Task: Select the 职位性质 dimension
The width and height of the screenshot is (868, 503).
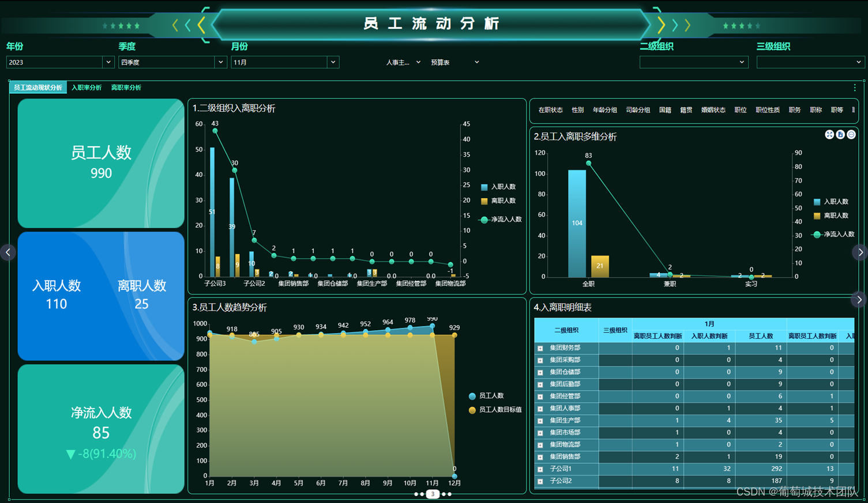Action: tap(768, 110)
